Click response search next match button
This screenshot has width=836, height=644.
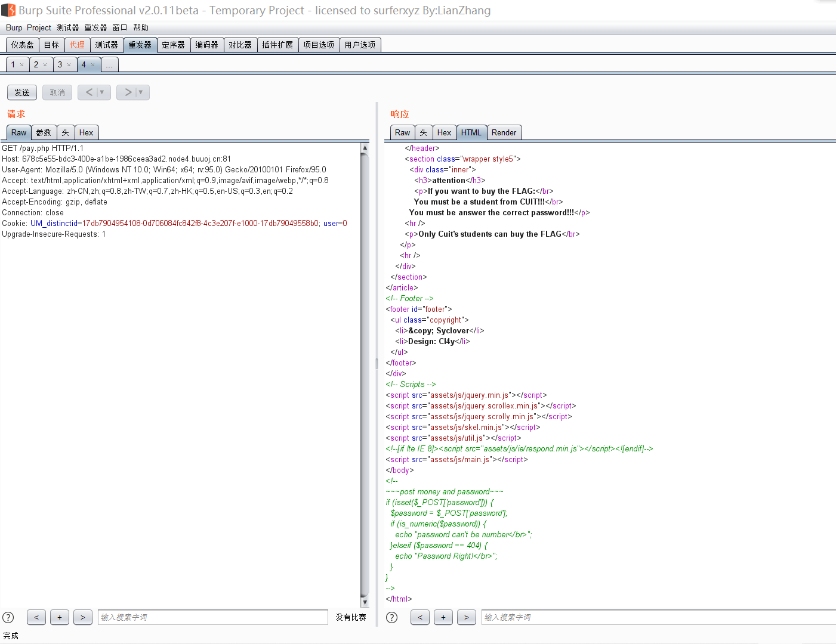pos(467,617)
